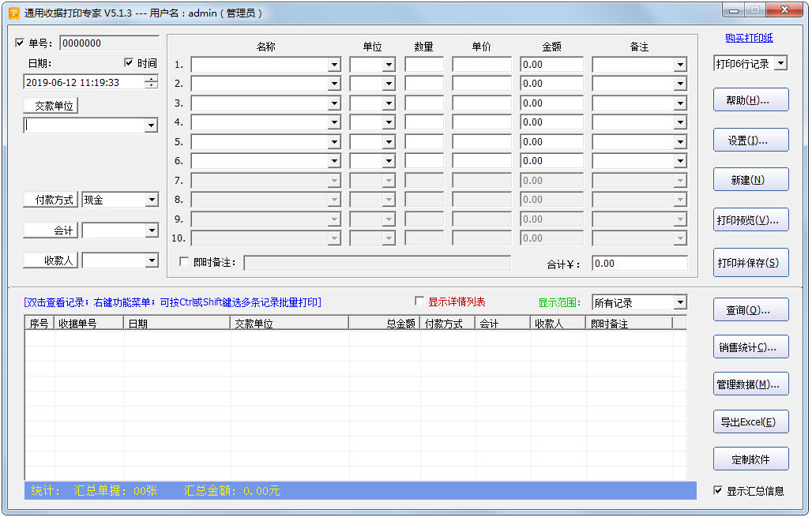
Task: Open the 交款单位 combo box dropdown
Action: pos(151,126)
